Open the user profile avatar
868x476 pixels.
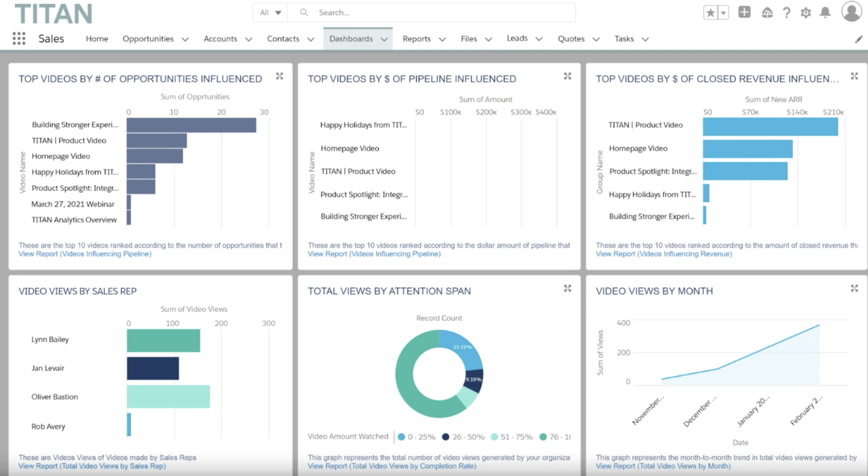851,12
